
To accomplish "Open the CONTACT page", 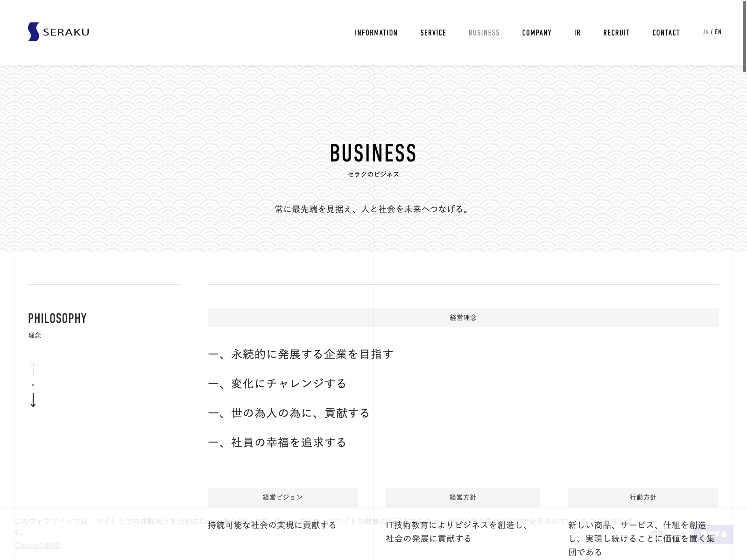I will tap(666, 33).
